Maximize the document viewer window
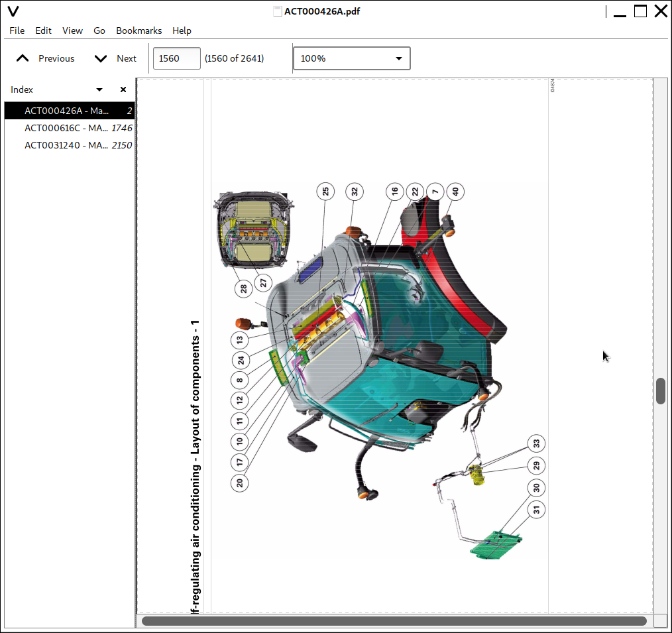The width and height of the screenshot is (672, 633). point(640,11)
